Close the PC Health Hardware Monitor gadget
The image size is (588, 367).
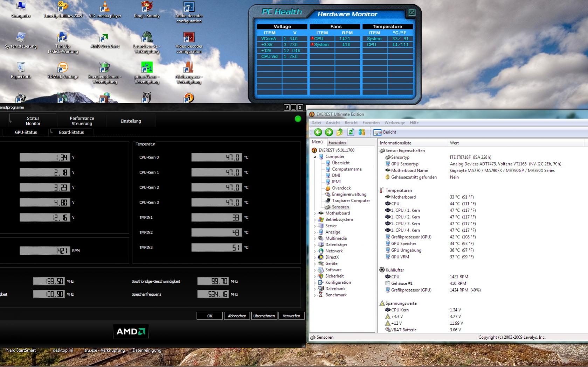(x=412, y=13)
